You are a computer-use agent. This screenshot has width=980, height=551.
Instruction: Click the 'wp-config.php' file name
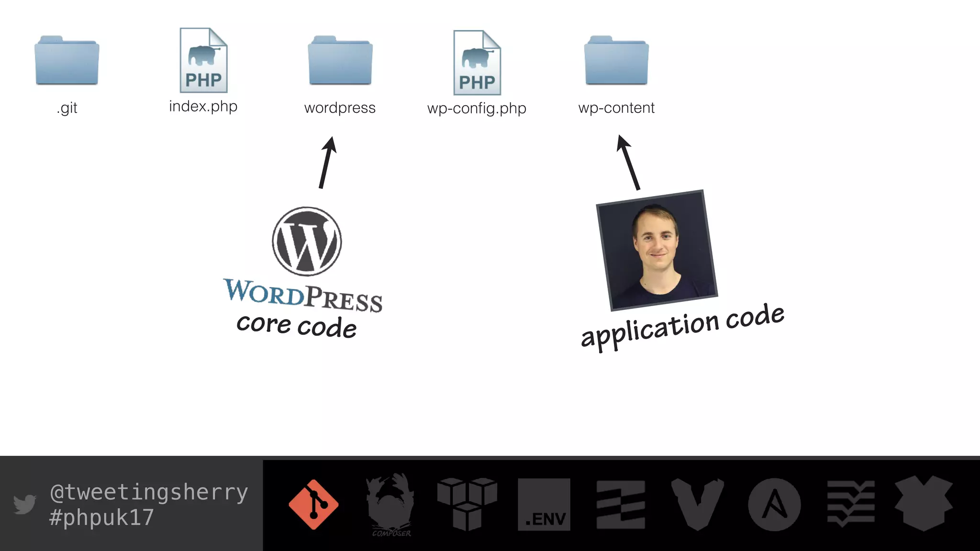pos(477,109)
